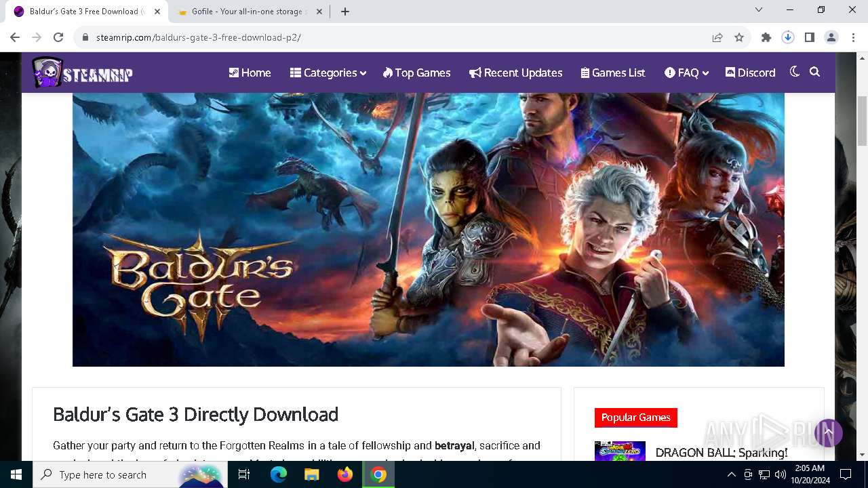Open site search magnifier icon
The height and width of the screenshot is (488, 868).
815,72
